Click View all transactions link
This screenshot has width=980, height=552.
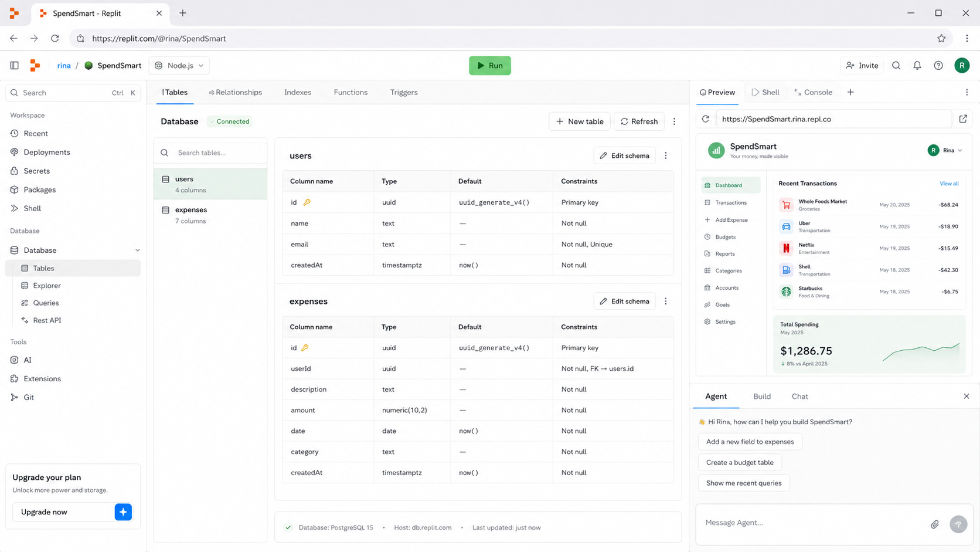click(x=949, y=184)
